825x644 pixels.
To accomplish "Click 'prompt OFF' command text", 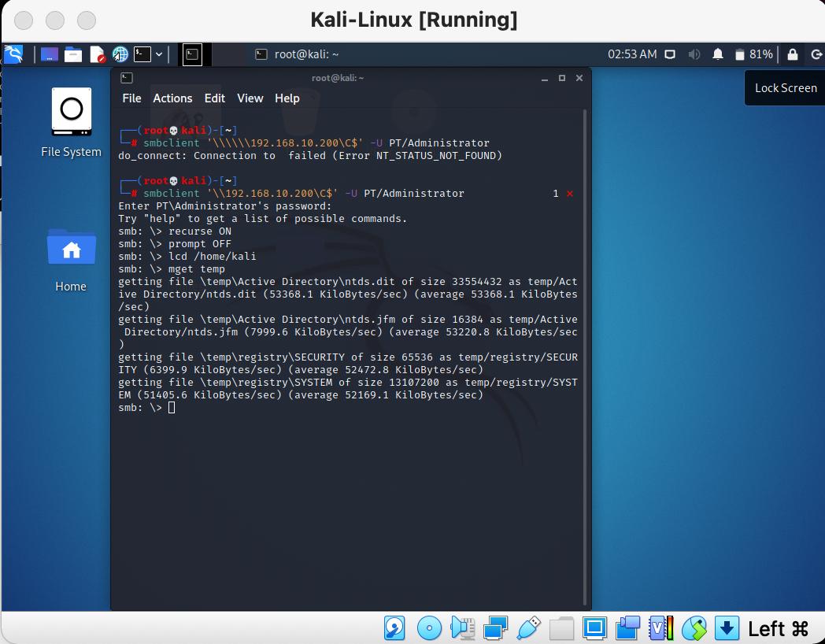I will click(x=200, y=243).
